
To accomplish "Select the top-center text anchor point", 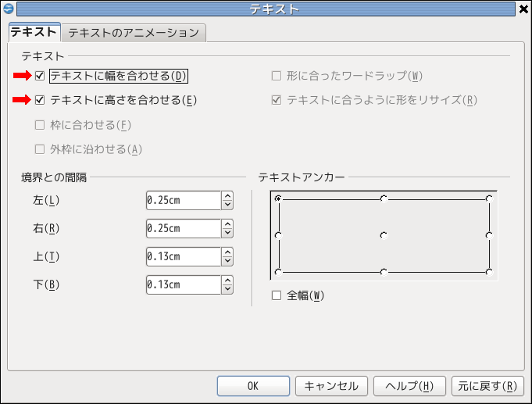I will point(384,198).
